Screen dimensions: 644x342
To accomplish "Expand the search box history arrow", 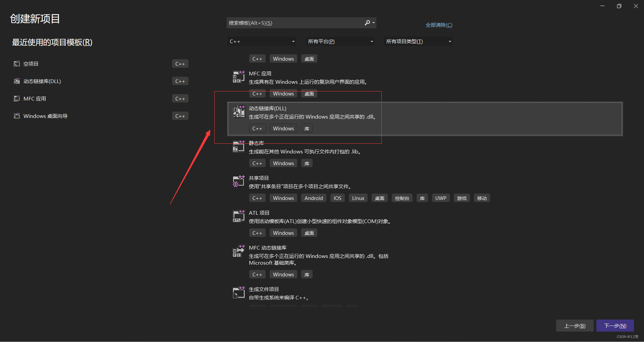I will click(x=374, y=23).
